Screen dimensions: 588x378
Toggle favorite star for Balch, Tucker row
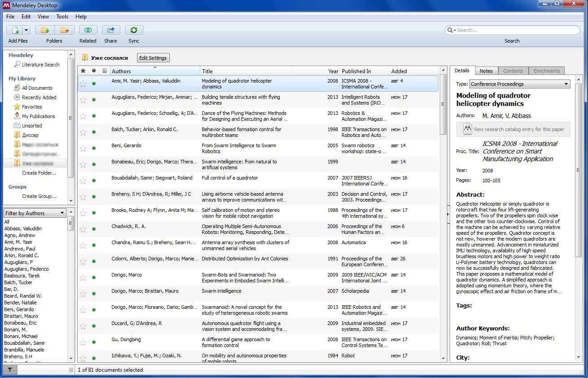pos(83,132)
